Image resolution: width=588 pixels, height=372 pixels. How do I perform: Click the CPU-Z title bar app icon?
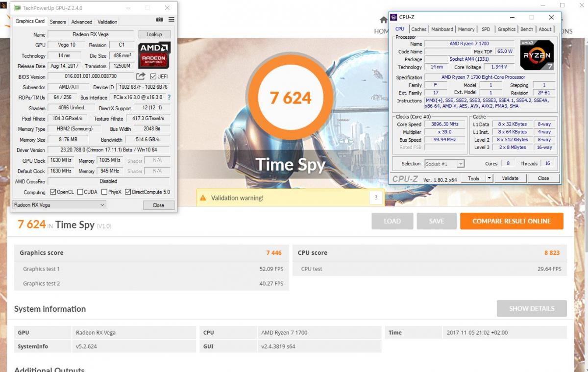(394, 17)
